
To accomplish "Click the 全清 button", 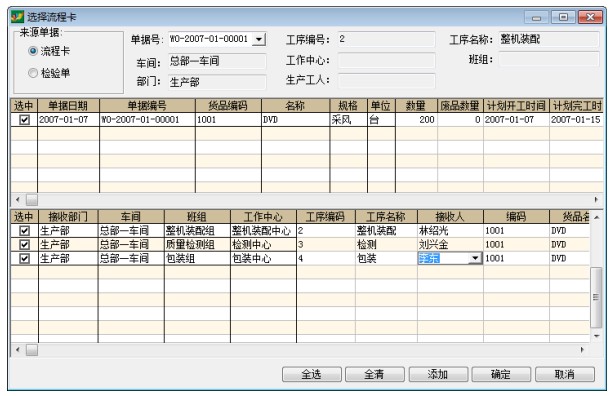I will (375, 374).
